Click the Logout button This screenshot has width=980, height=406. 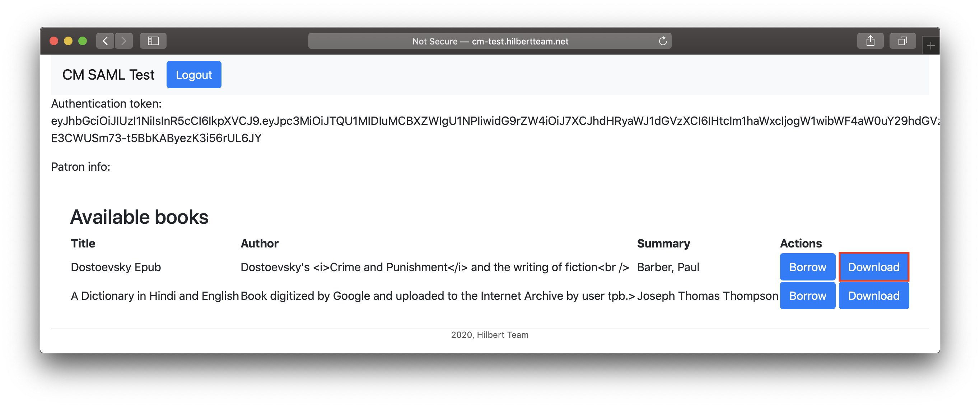point(194,74)
